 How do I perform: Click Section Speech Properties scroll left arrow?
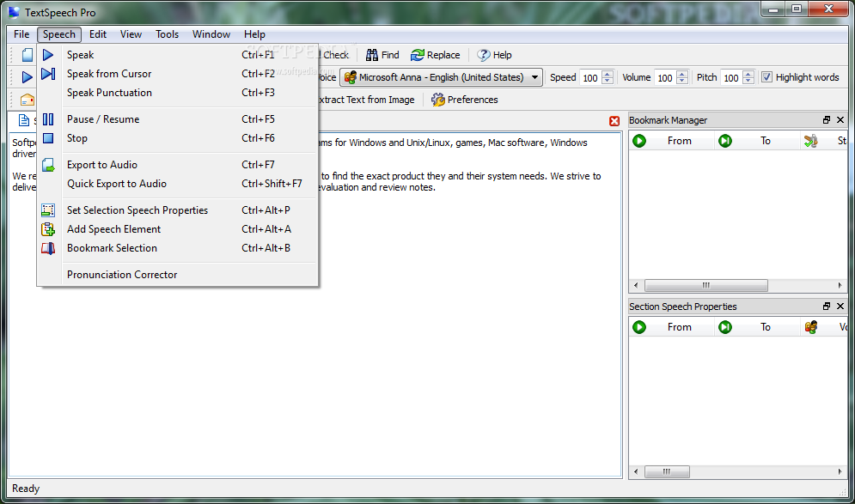[636, 472]
